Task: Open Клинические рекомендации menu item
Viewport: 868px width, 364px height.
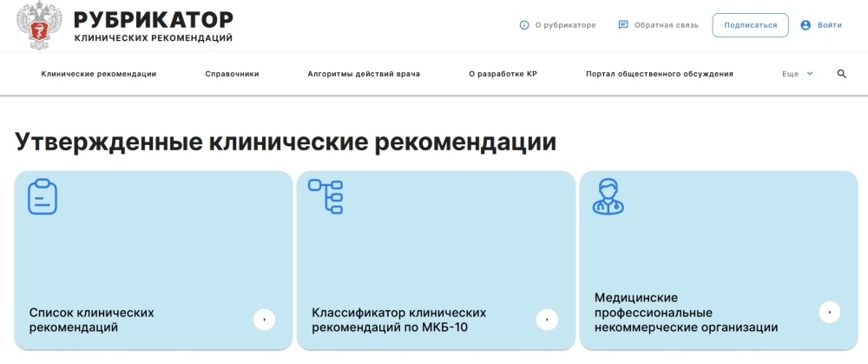Action: 99,74
